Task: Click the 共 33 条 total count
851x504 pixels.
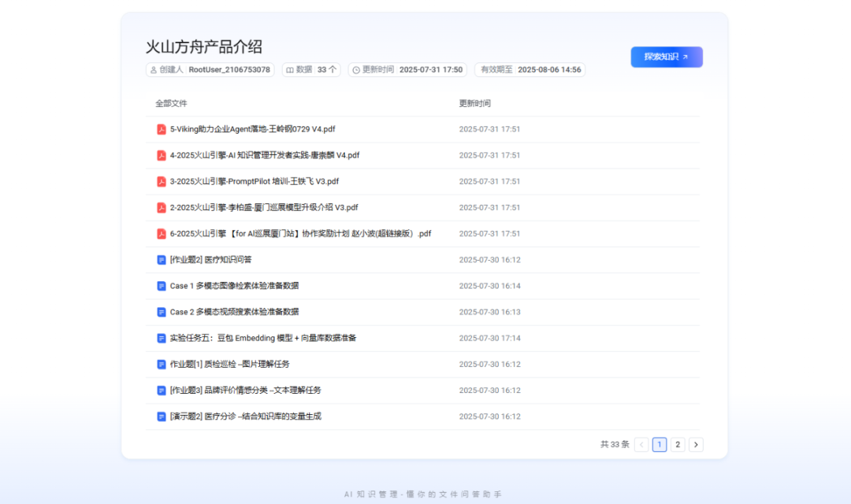Action: (x=615, y=444)
